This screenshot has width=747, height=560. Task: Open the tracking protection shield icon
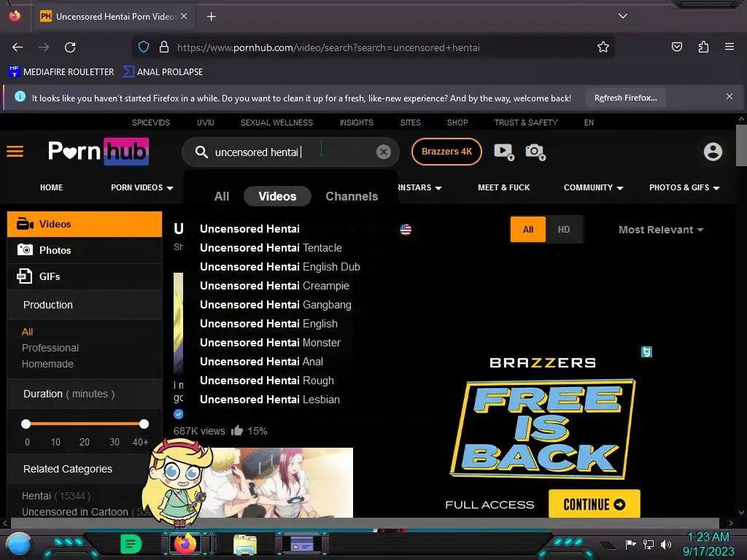tap(144, 47)
